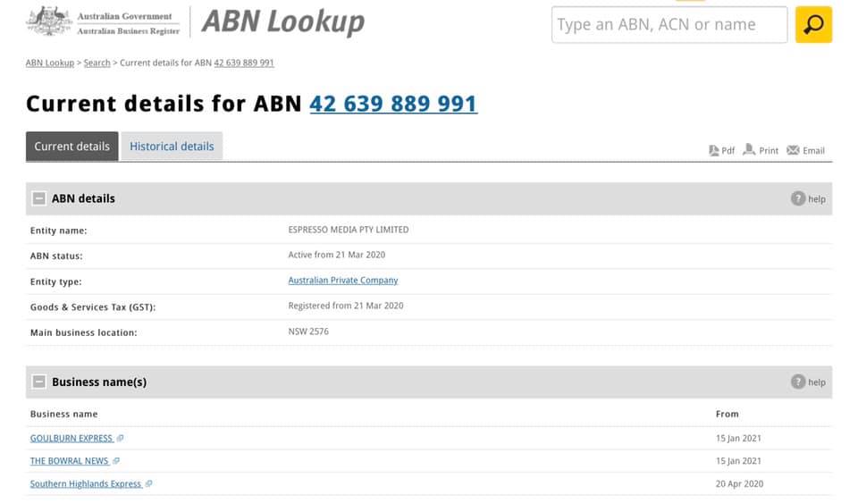
Task: Click the Australian Government crest logo
Action: point(49,21)
